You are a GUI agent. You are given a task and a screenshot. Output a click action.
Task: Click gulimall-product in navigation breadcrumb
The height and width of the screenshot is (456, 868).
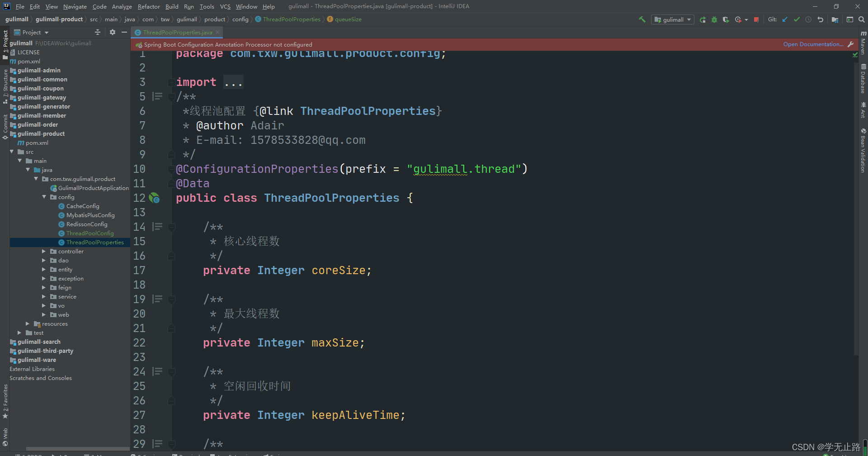tap(59, 19)
